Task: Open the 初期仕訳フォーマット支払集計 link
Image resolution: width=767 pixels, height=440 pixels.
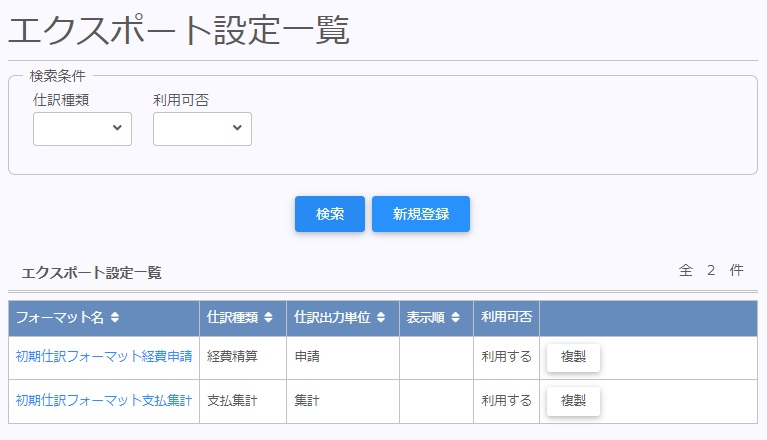Action: tap(104, 401)
